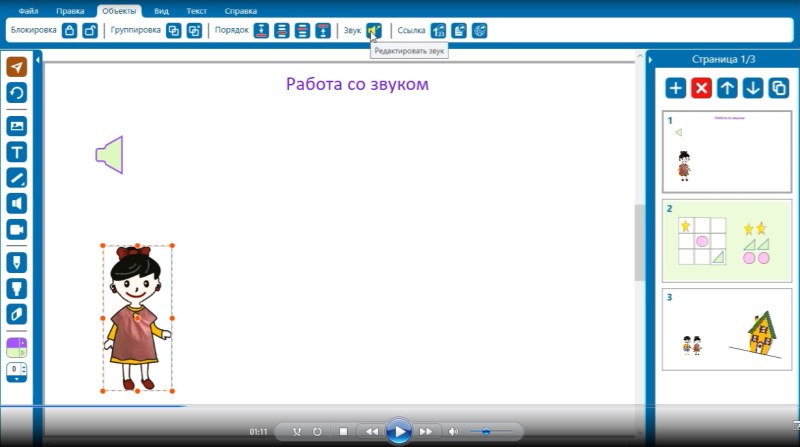The height and width of the screenshot is (447, 800).
Task: Collapse the right pages panel arrow
Action: 650,60
